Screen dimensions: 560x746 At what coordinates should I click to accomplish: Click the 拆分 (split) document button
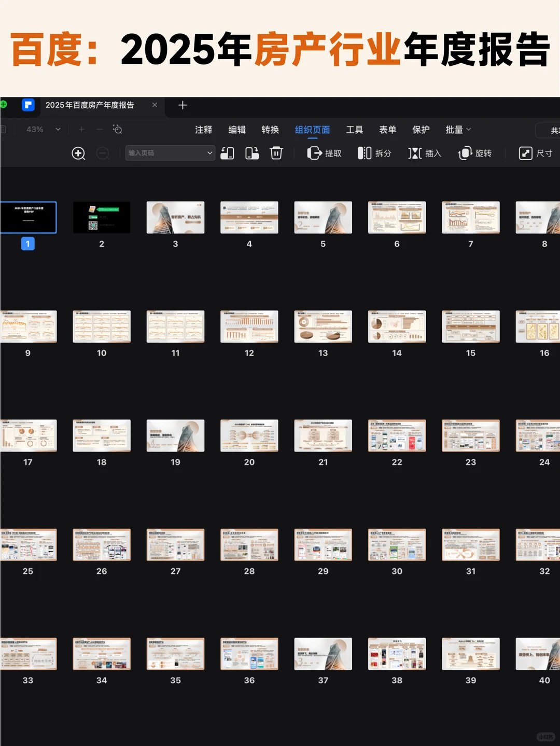374,153
